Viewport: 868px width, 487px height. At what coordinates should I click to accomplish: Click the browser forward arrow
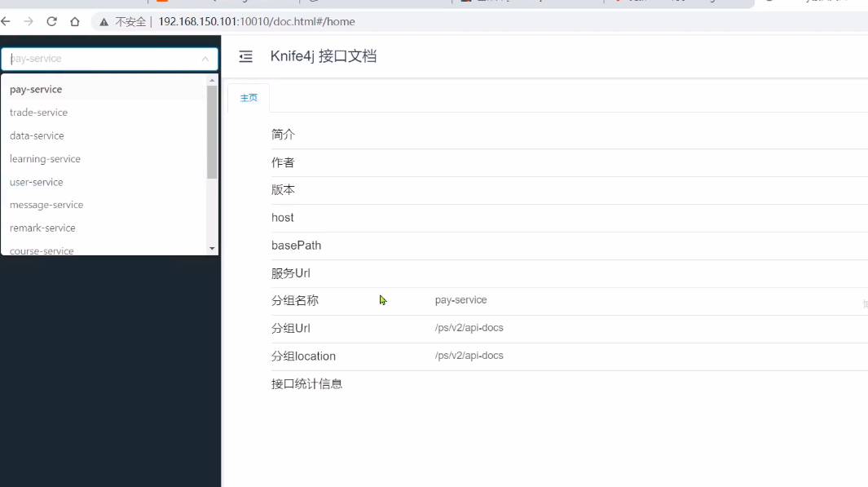(x=29, y=21)
